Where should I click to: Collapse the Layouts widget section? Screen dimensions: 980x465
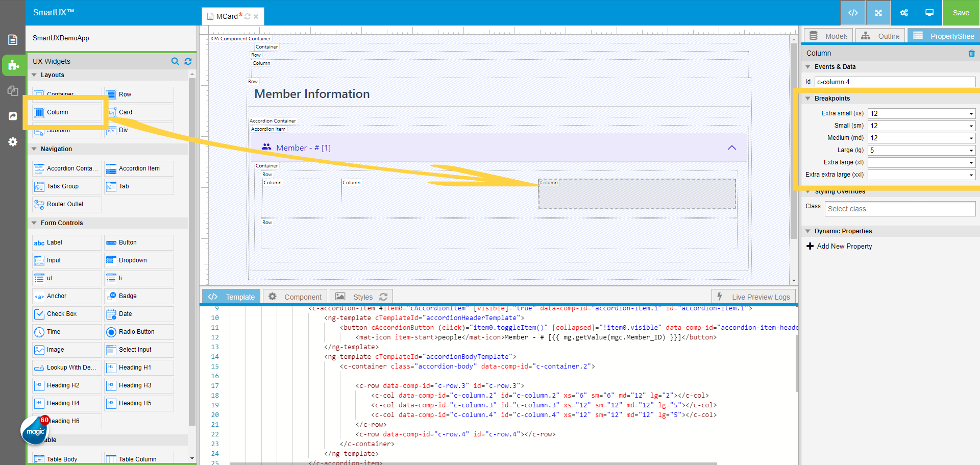pyautogui.click(x=35, y=75)
